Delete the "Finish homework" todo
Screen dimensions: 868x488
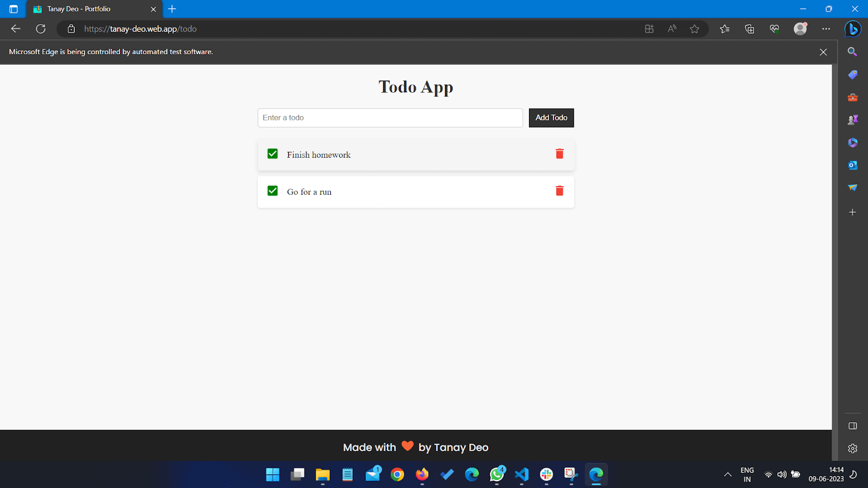(x=559, y=154)
